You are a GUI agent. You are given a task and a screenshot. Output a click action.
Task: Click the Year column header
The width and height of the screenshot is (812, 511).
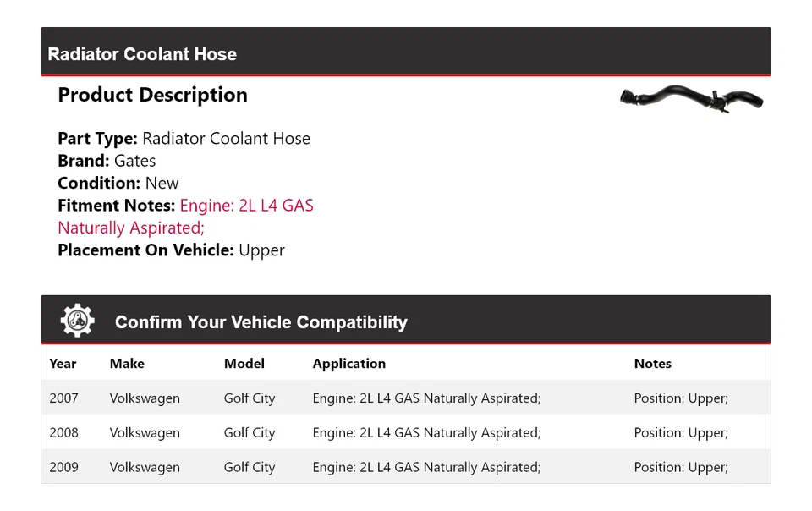coord(63,364)
